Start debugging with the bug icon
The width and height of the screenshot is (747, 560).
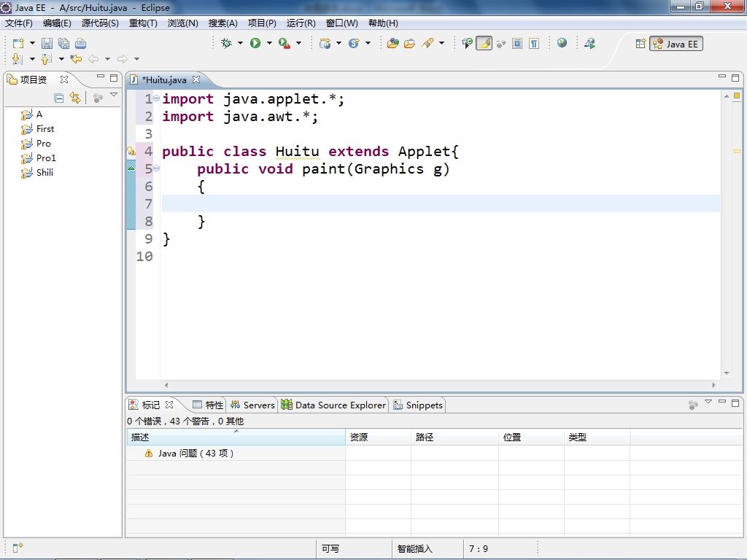coord(226,44)
